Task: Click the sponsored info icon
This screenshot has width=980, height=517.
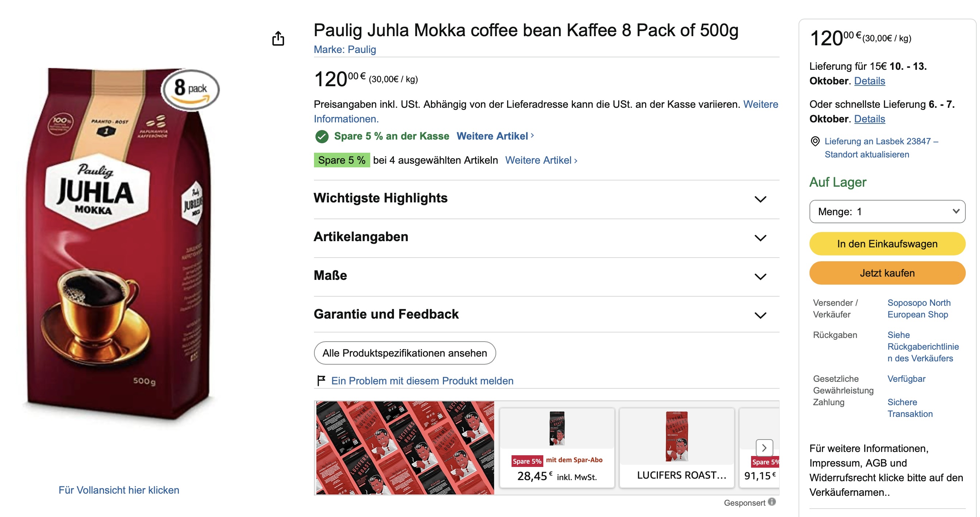Action: pos(772,502)
